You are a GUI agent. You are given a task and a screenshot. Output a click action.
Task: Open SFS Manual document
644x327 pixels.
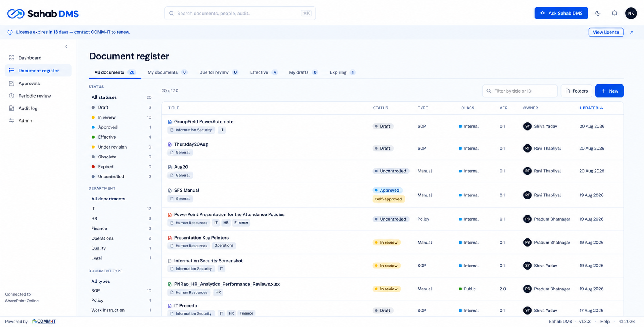pos(186,190)
